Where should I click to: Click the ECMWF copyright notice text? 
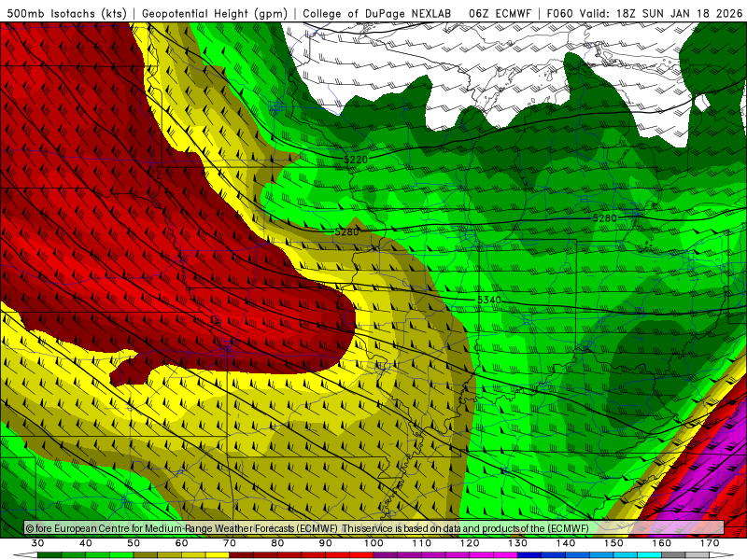(x=307, y=528)
